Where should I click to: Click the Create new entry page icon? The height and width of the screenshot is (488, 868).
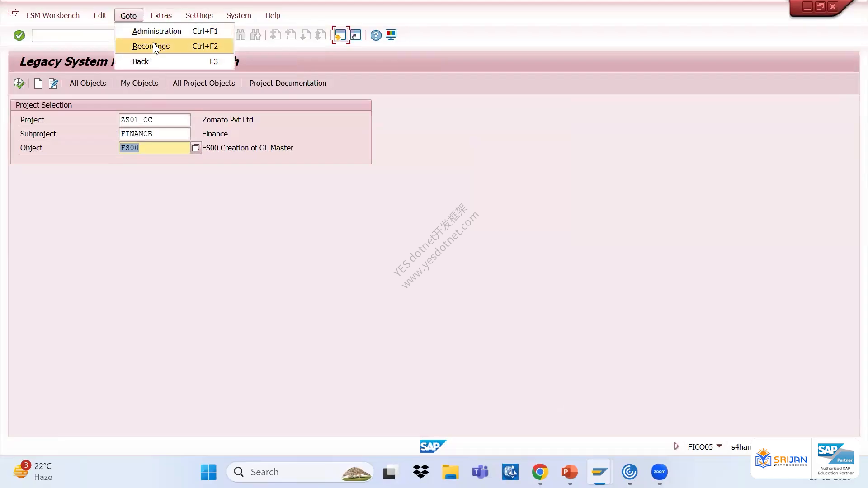pos(38,83)
